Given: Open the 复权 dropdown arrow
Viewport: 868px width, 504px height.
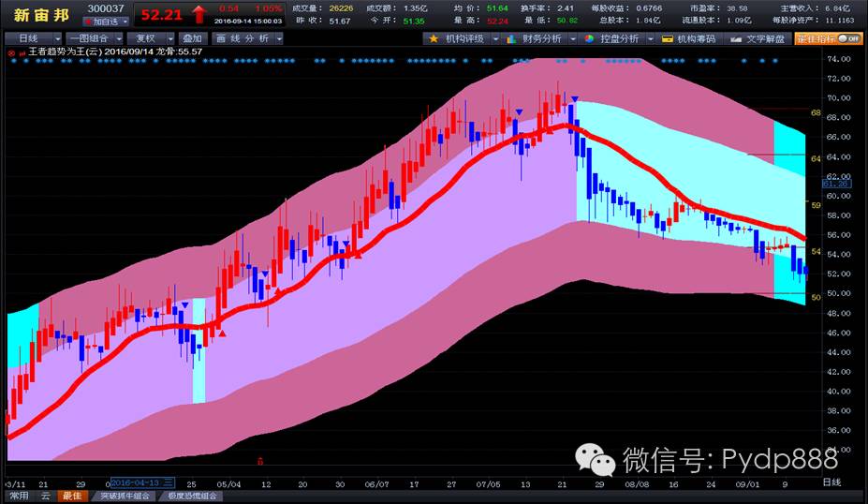Looking at the screenshot, I should [x=169, y=38].
